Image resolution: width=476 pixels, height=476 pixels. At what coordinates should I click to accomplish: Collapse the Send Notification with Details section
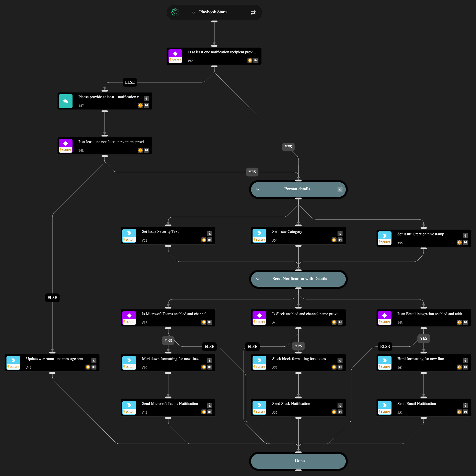coord(258,279)
